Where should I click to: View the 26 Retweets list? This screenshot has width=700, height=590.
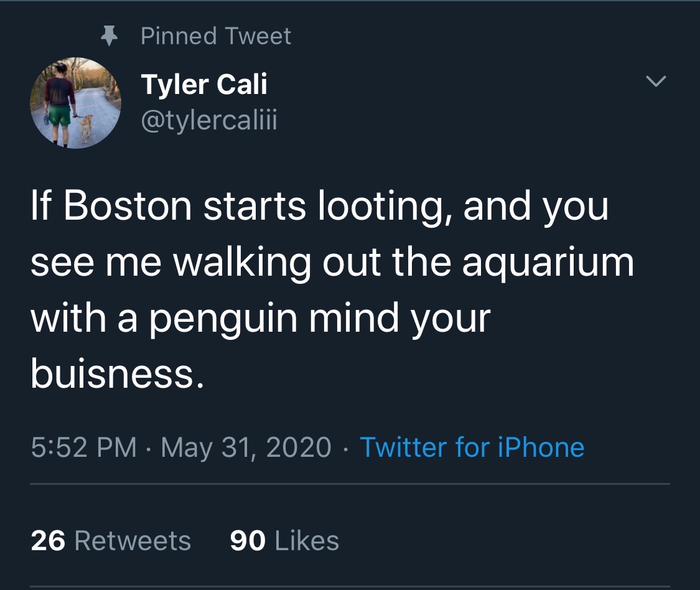(111, 540)
